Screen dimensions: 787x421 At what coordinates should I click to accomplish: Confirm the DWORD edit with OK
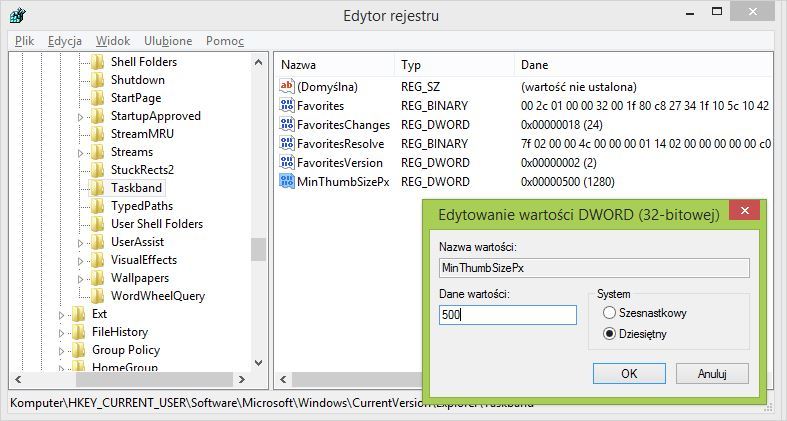(x=629, y=374)
